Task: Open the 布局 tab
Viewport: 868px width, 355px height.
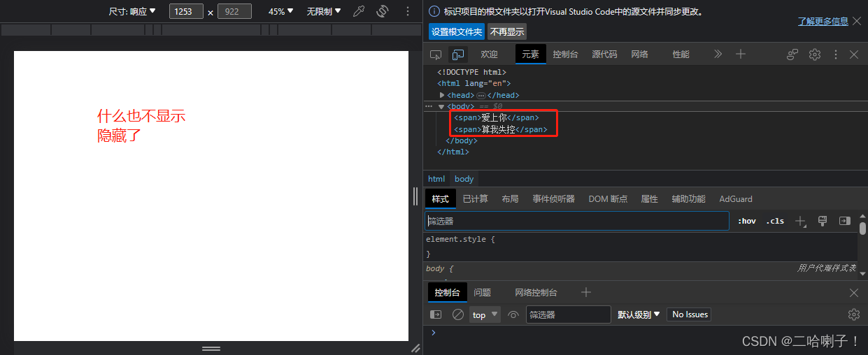Action: [x=510, y=199]
